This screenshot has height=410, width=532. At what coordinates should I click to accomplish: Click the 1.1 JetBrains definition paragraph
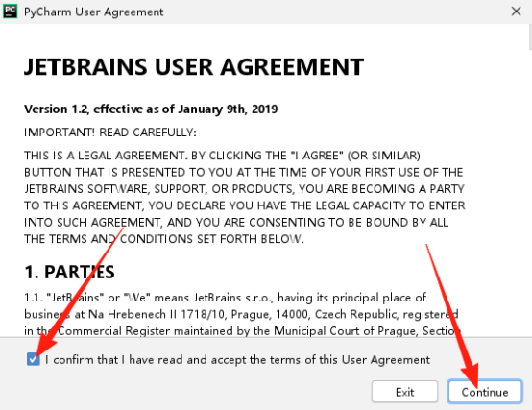(x=242, y=314)
